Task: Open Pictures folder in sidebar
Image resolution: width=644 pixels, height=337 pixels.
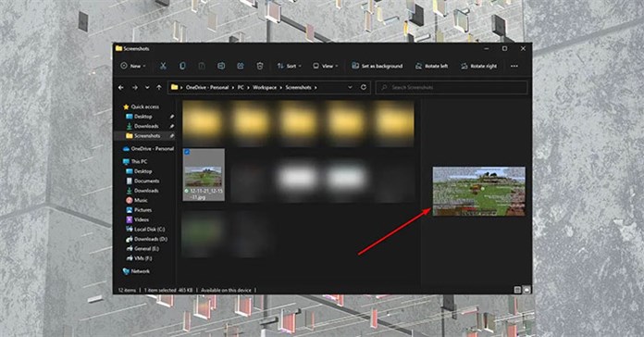Action: [x=142, y=210]
